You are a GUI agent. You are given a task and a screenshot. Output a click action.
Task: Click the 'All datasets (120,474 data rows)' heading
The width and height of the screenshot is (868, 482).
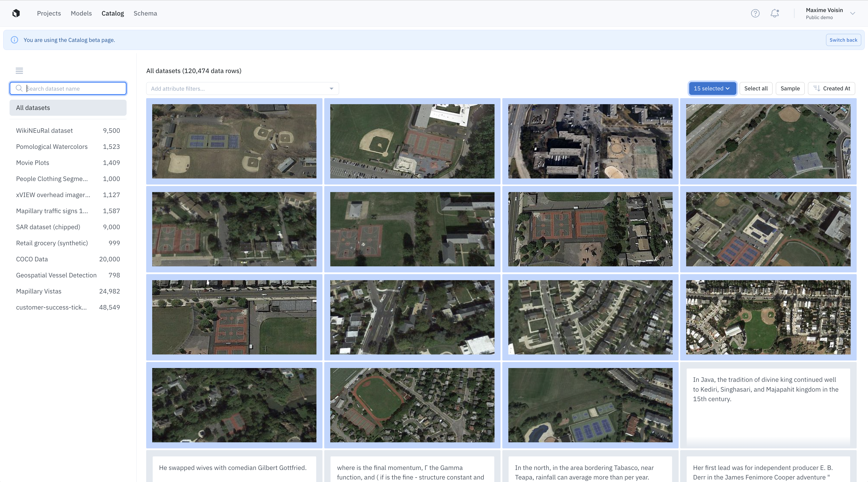click(x=194, y=71)
